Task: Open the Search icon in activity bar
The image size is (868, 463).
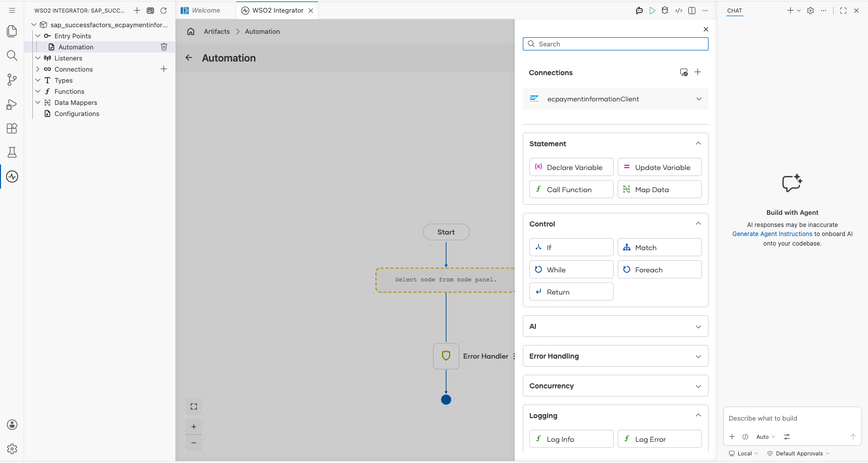Action: 12,55
